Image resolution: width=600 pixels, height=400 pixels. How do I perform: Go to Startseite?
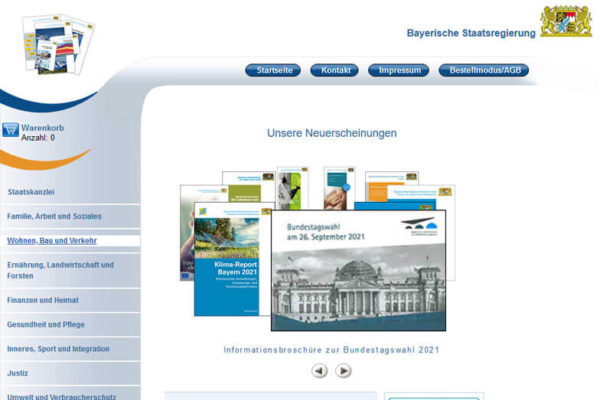click(x=273, y=70)
